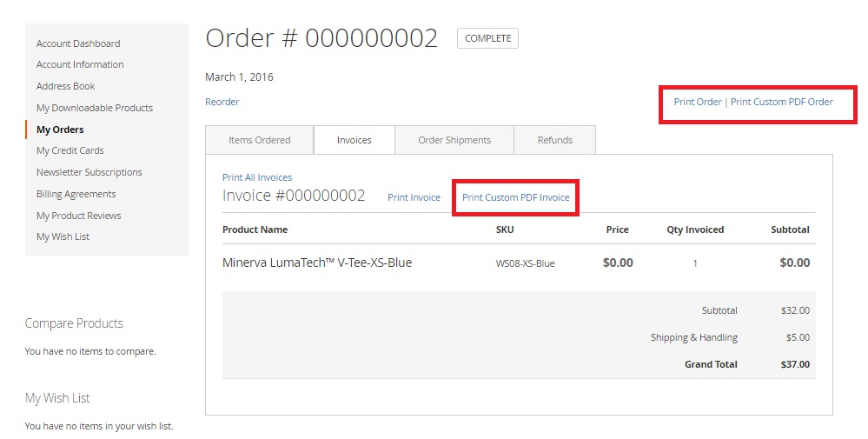Open My Credit Cards page
Image resolution: width=868 pixels, height=439 pixels.
pos(70,150)
